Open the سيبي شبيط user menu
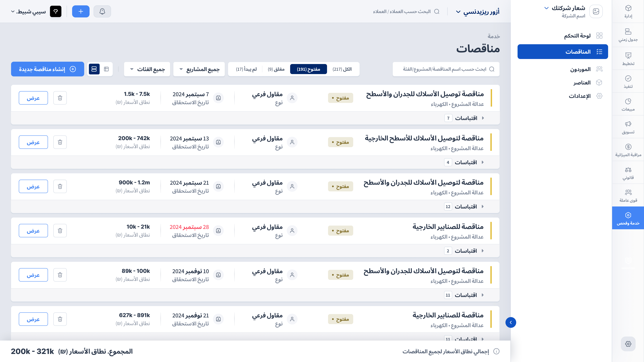The width and height of the screenshot is (644, 362). (x=29, y=12)
